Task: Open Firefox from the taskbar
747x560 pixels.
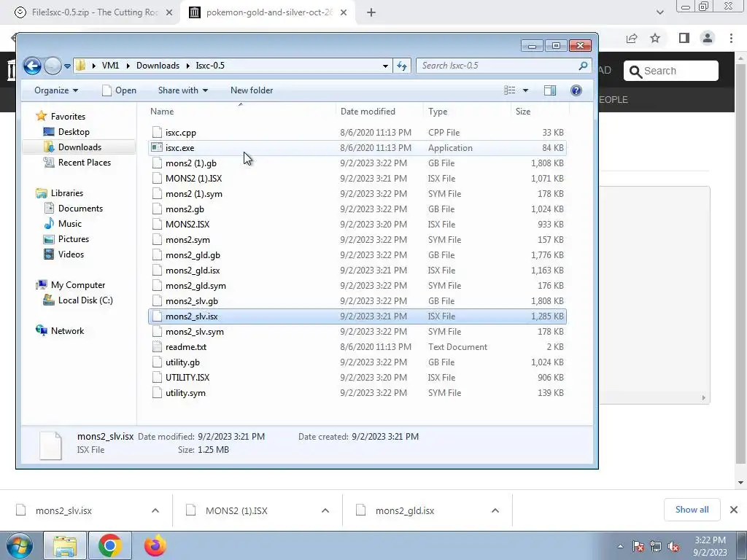Action: [155, 545]
